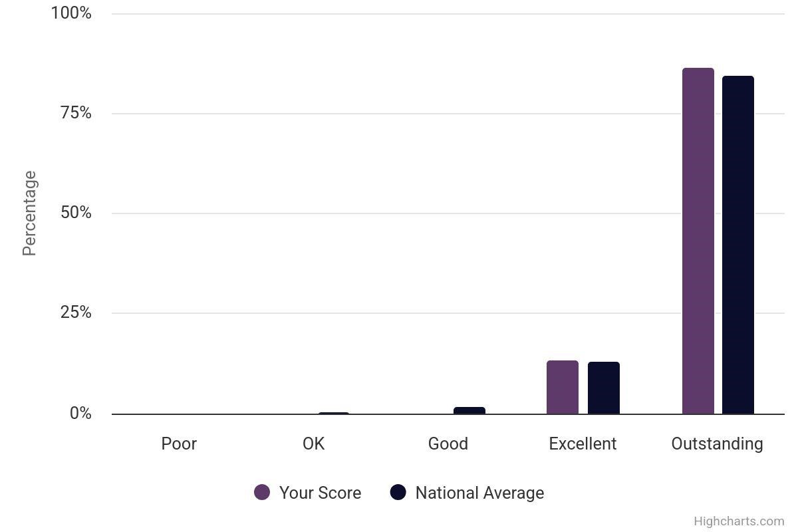Click the 100% y-axis label

(71, 13)
